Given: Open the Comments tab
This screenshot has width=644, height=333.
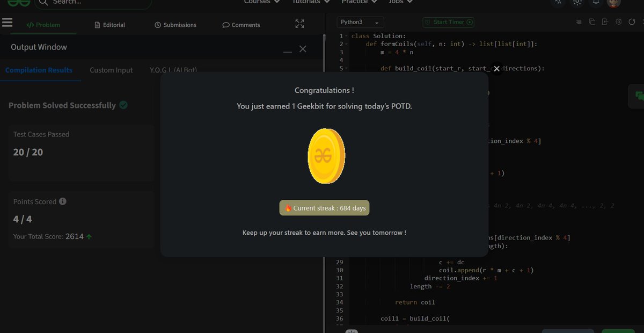Looking at the screenshot, I should [241, 25].
